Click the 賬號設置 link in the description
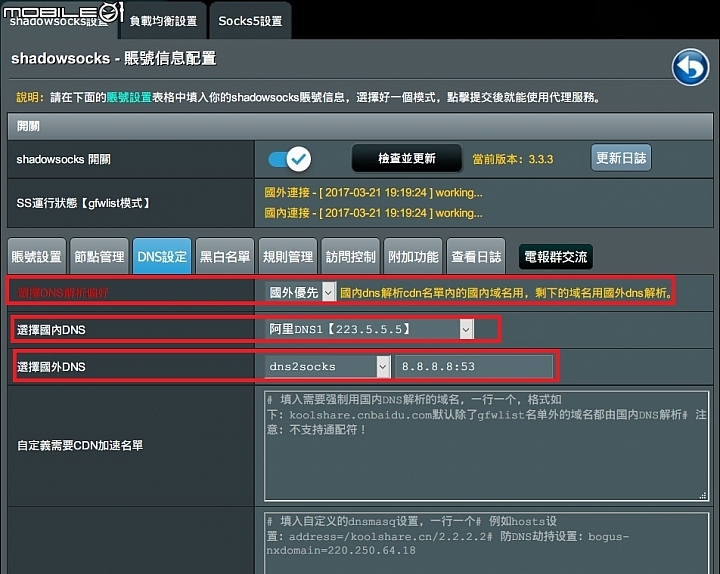Image resolution: width=720 pixels, height=574 pixels. 129,97
